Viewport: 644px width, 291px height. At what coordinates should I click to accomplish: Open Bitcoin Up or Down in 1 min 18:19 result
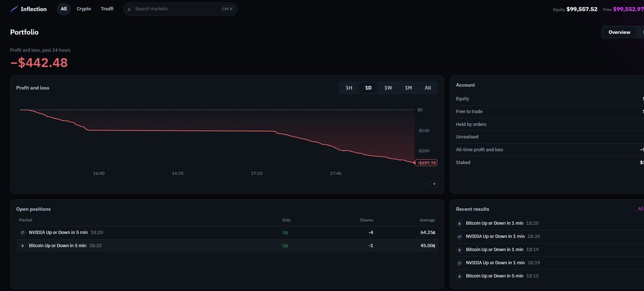pos(550,250)
